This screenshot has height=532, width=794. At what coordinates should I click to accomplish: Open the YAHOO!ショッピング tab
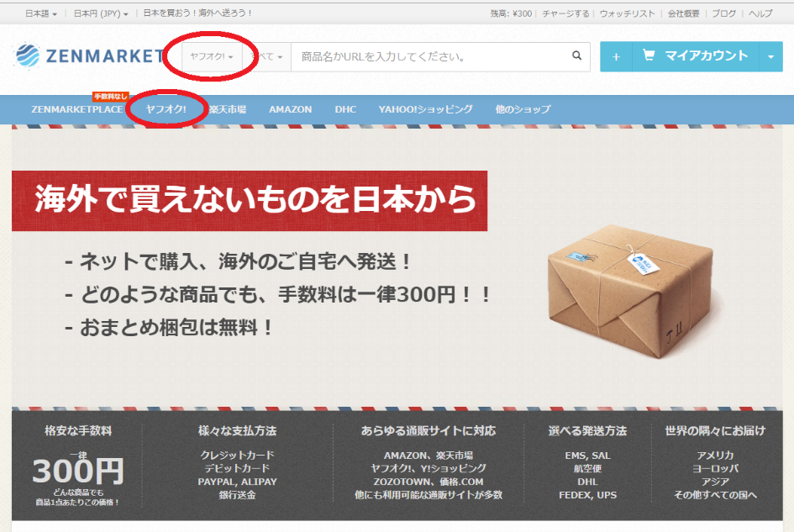(425, 109)
